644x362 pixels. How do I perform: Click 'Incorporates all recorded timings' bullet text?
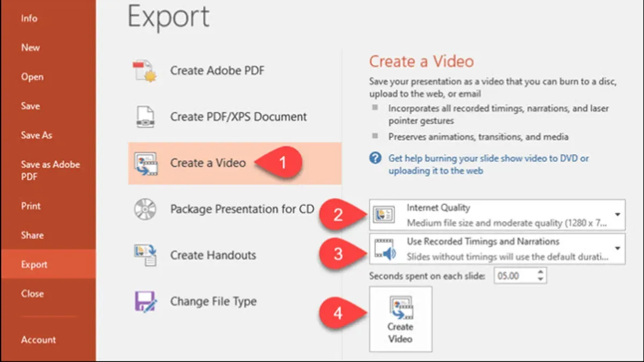pyautogui.click(x=499, y=114)
